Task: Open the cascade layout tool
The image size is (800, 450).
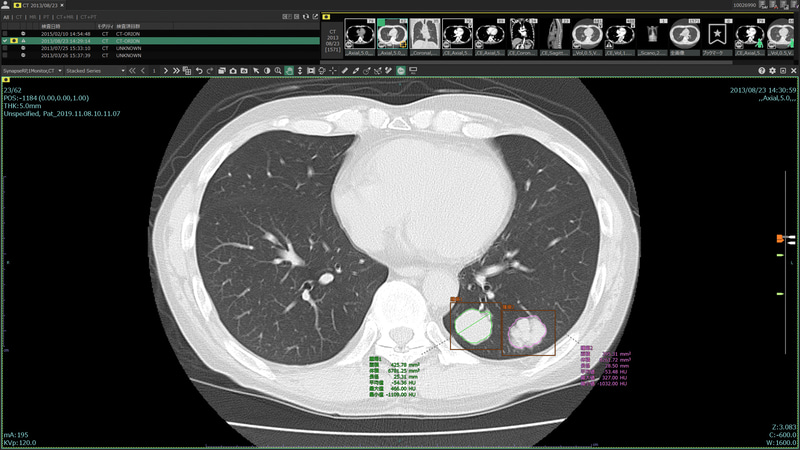Action: tap(187, 70)
